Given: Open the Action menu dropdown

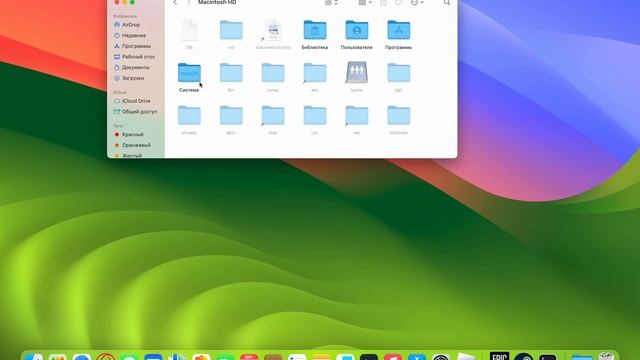Looking at the screenshot, I should click(x=417, y=2).
